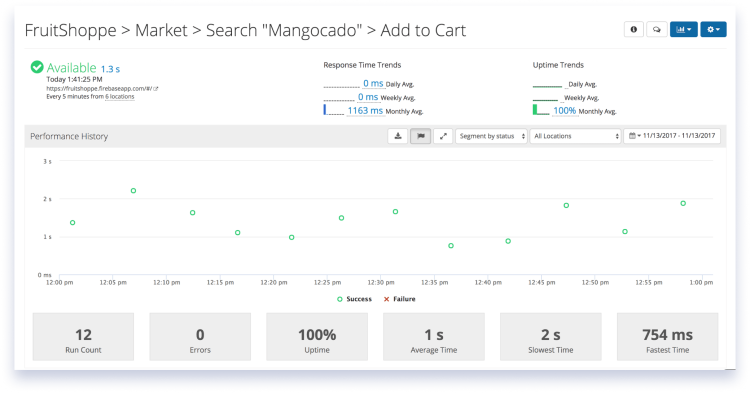750x393 pixels.
Task: Click the Today 1:41:25 PM timestamp
Action: pos(74,79)
